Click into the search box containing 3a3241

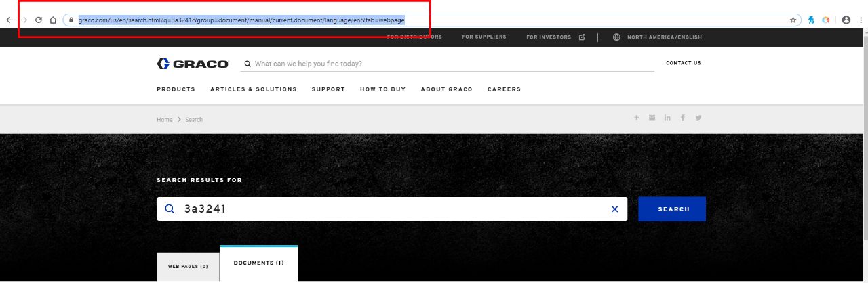[392, 209]
